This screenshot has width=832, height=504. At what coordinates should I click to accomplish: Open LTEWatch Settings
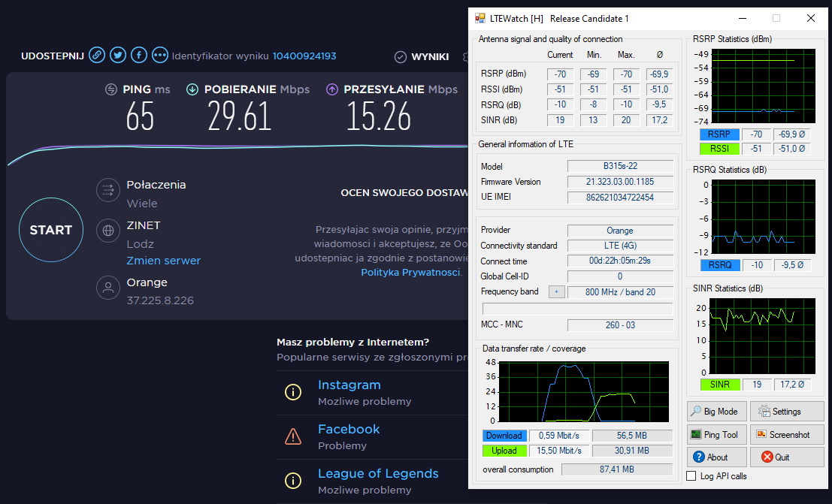point(787,412)
